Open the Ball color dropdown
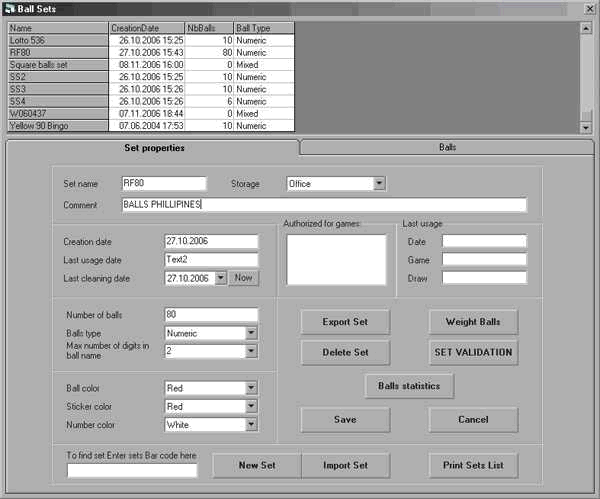The height and width of the screenshot is (499, 600). (x=251, y=388)
